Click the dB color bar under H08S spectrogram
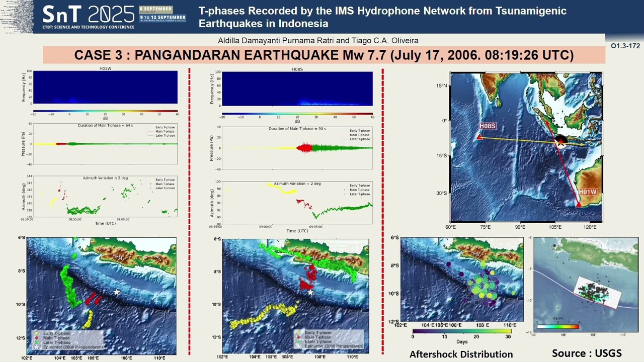This screenshot has height=362, width=644. (297, 115)
